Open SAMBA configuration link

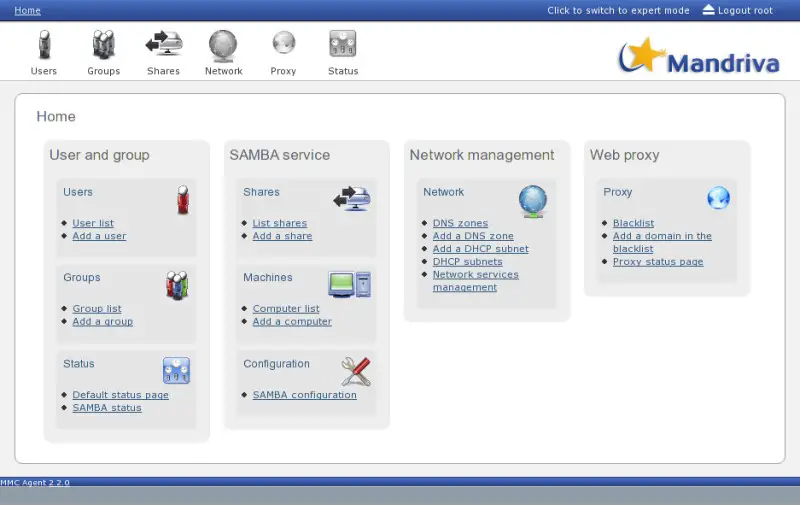point(305,395)
